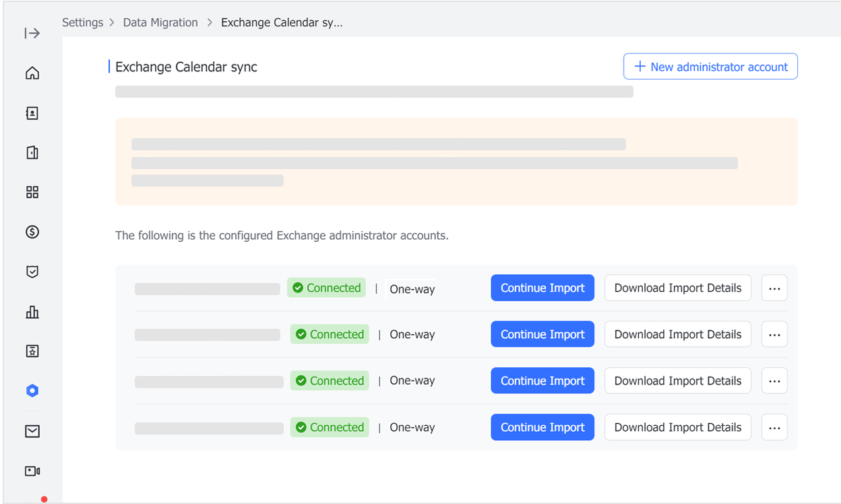Click the starred badge sidebar icon
The width and height of the screenshot is (841, 504).
(x=32, y=351)
